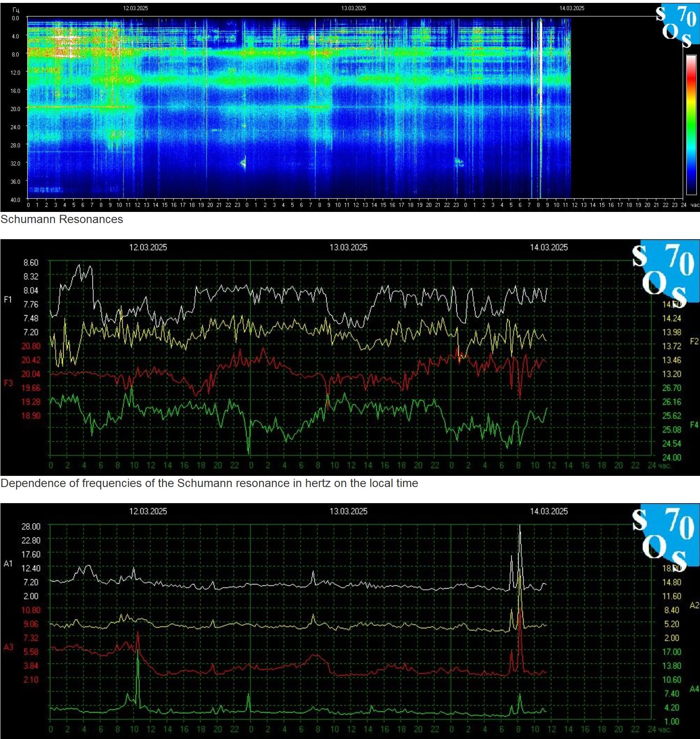Click the green F4 axis label
700x739 pixels.
click(694, 425)
